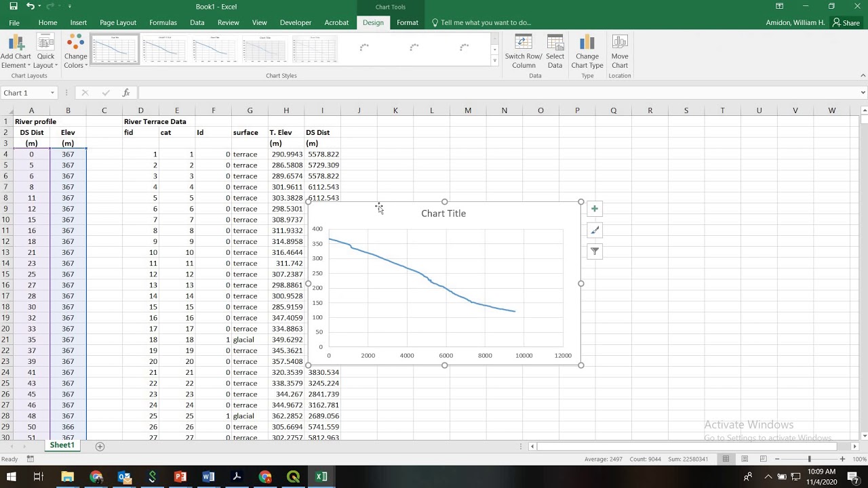
Task: Click cell reading River Terrace Data
Action: (x=155, y=122)
